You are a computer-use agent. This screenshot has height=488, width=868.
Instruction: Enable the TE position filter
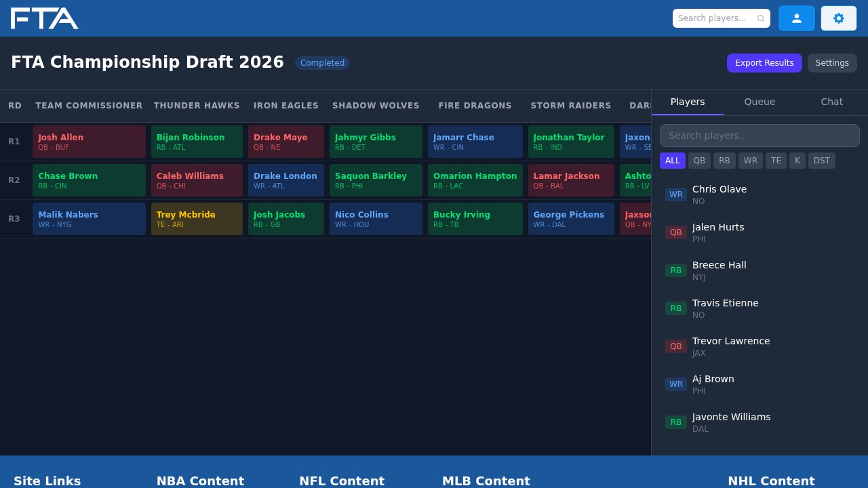click(776, 161)
